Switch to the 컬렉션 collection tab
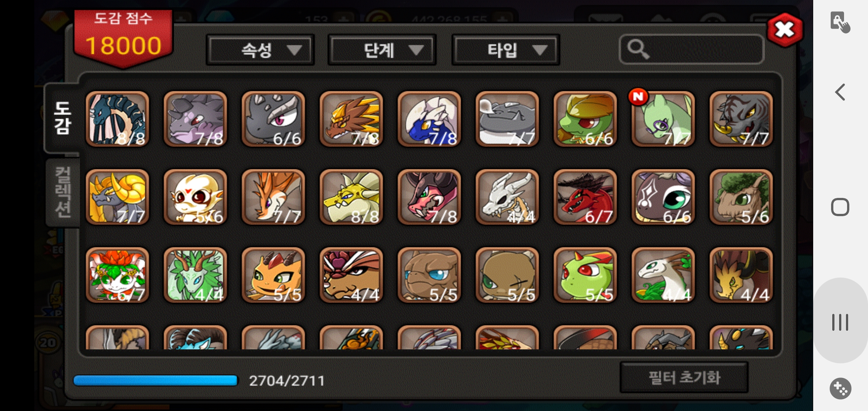 click(x=63, y=192)
